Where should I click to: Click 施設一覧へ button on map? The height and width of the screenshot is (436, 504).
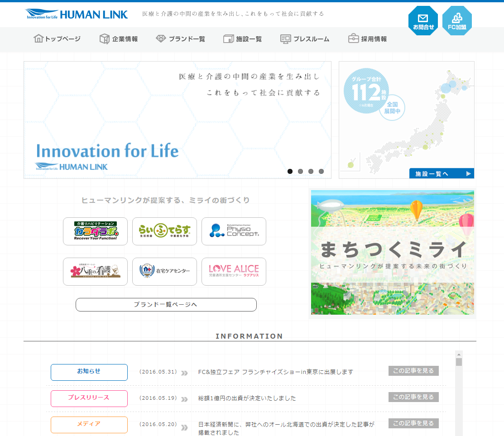(442, 173)
